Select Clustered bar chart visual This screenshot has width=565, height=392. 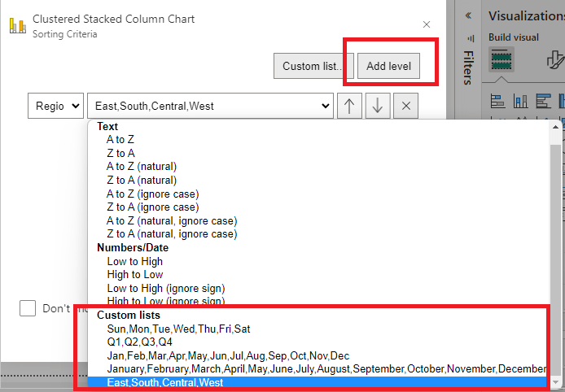543,101
